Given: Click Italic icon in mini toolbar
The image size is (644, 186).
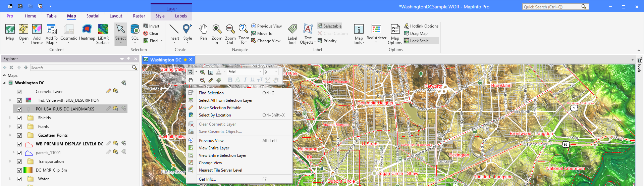Looking at the screenshot, I should [245, 80].
